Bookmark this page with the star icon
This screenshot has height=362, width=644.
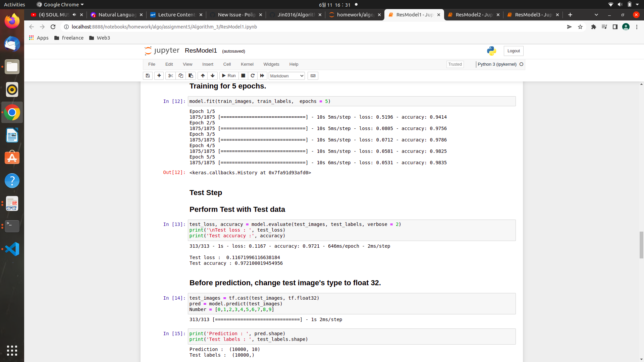pos(580,27)
